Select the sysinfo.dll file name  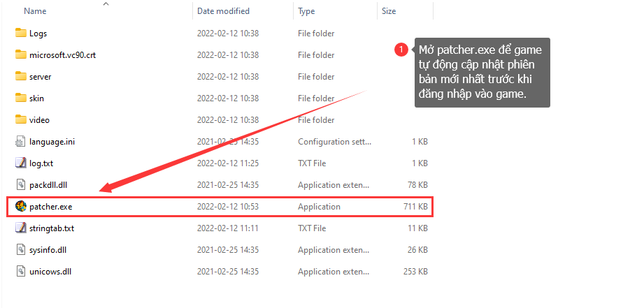[x=48, y=250]
